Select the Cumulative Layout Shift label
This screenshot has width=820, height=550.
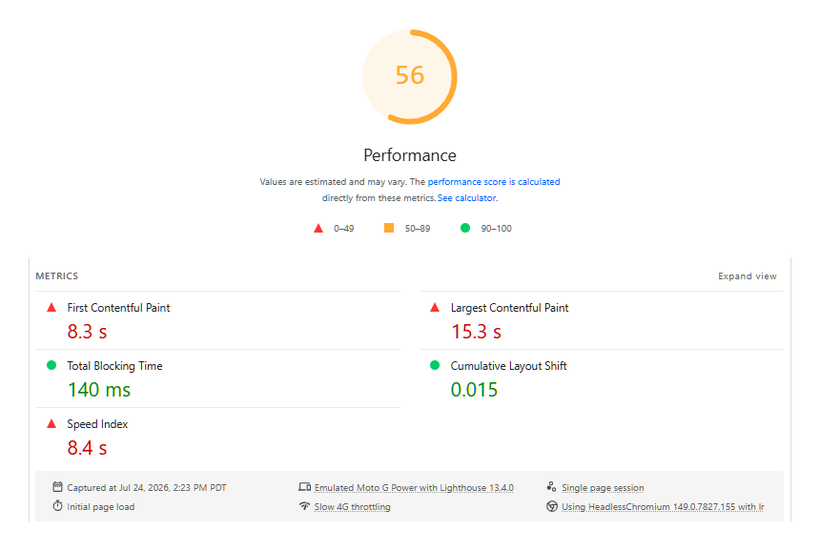(508, 366)
